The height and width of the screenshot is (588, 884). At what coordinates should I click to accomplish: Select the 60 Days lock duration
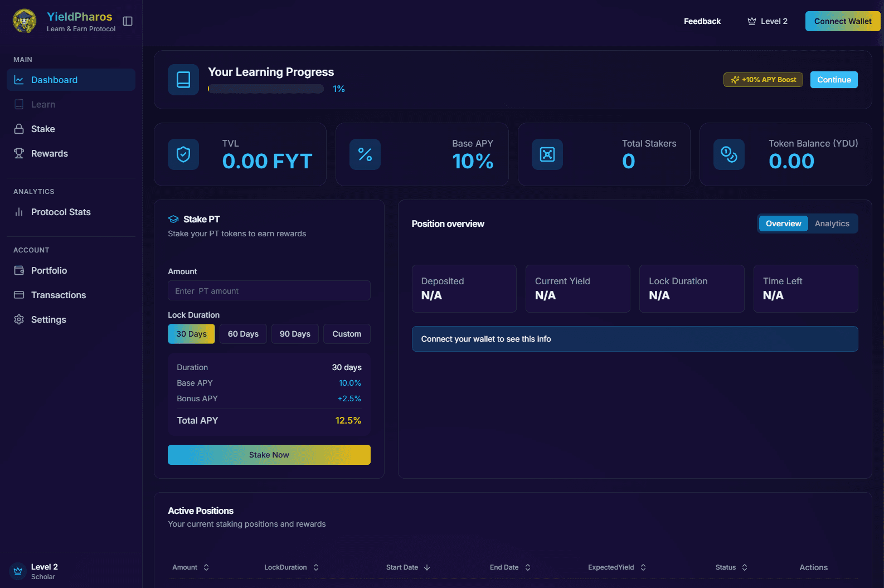[243, 334]
